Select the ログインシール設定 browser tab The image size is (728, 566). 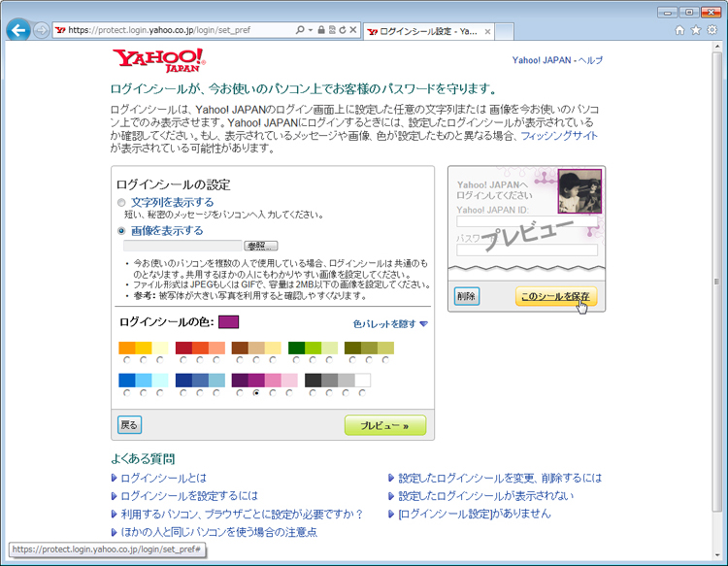(428, 32)
